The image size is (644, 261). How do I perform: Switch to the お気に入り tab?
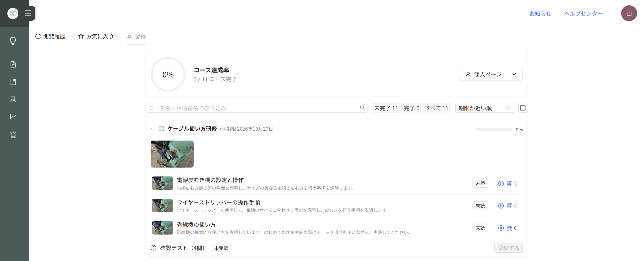point(96,36)
